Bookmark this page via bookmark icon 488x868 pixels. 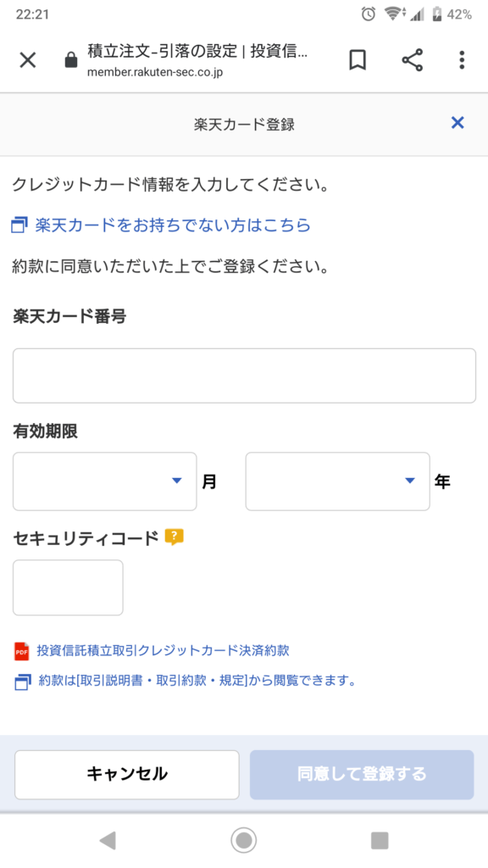tap(358, 60)
